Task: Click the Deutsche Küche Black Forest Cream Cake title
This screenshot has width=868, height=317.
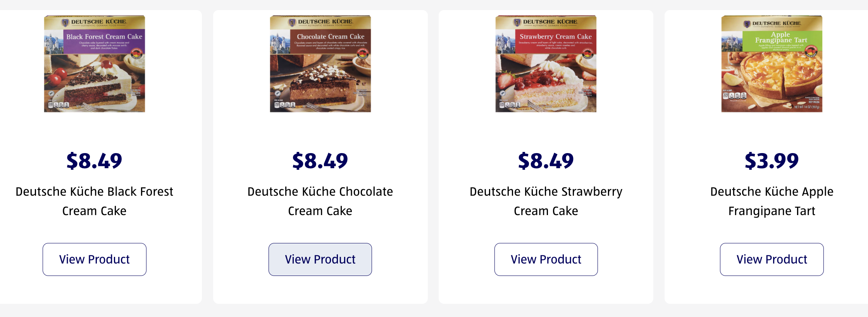Action: pyautogui.click(x=95, y=201)
